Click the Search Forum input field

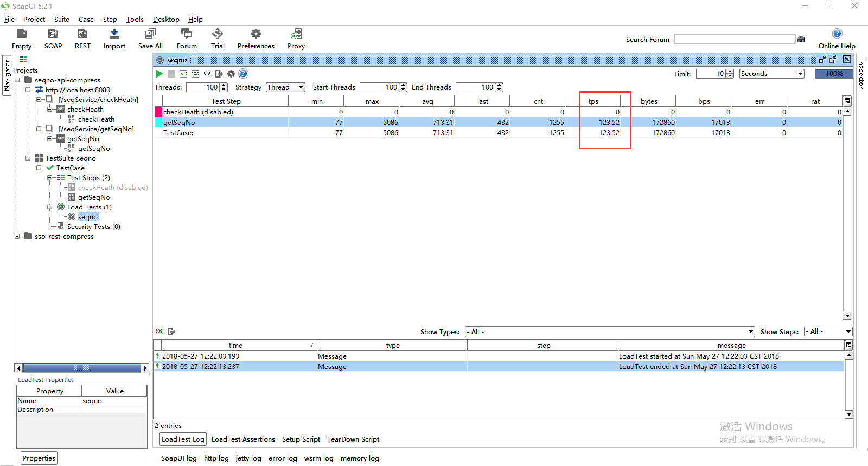(x=735, y=39)
